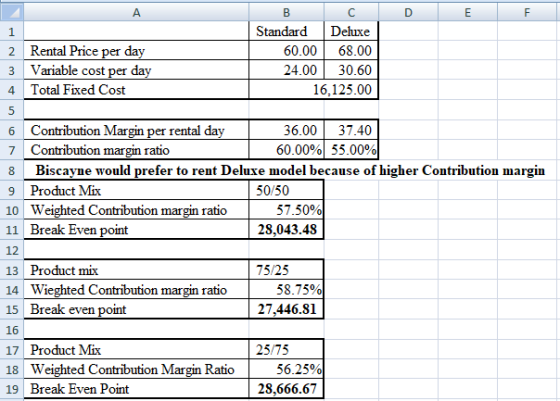The image size is (560, 401).
Task: Select row 12 header
Action: click(x=12, y=250)
